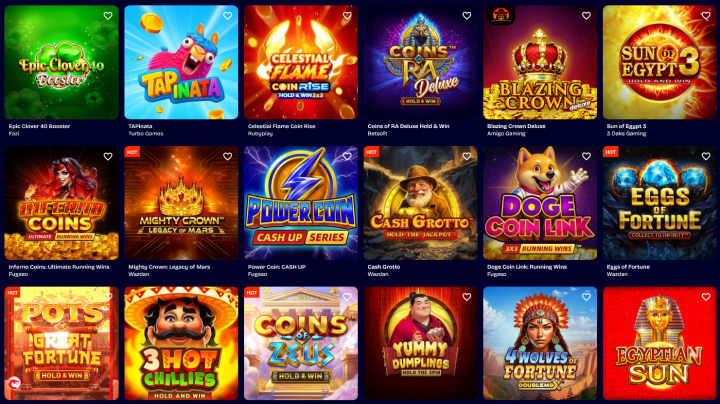
Task: Launch Coins of Zeus Hold & Win
Action: pos(301,343)
